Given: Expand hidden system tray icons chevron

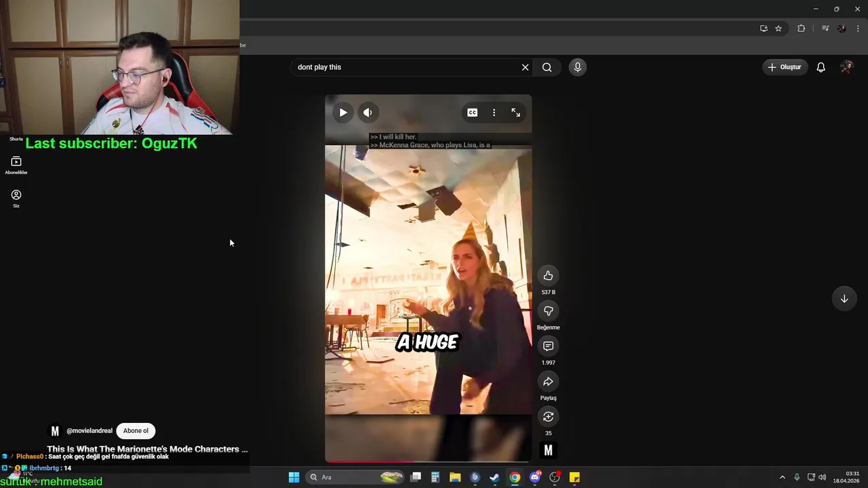Looking at the screenshot, I should point(782,477).
